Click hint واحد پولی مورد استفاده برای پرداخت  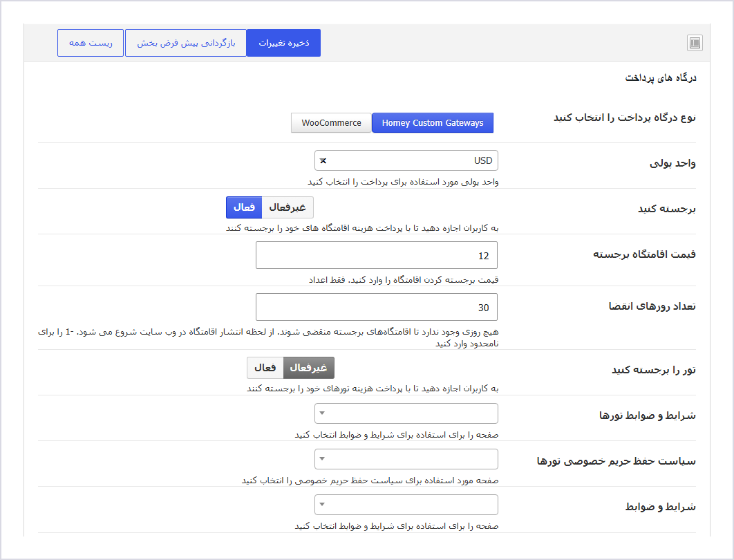pos(403,182)
